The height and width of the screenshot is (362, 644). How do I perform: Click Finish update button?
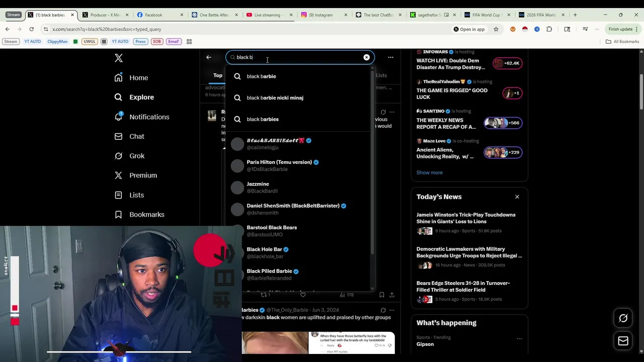pos(623,29)
